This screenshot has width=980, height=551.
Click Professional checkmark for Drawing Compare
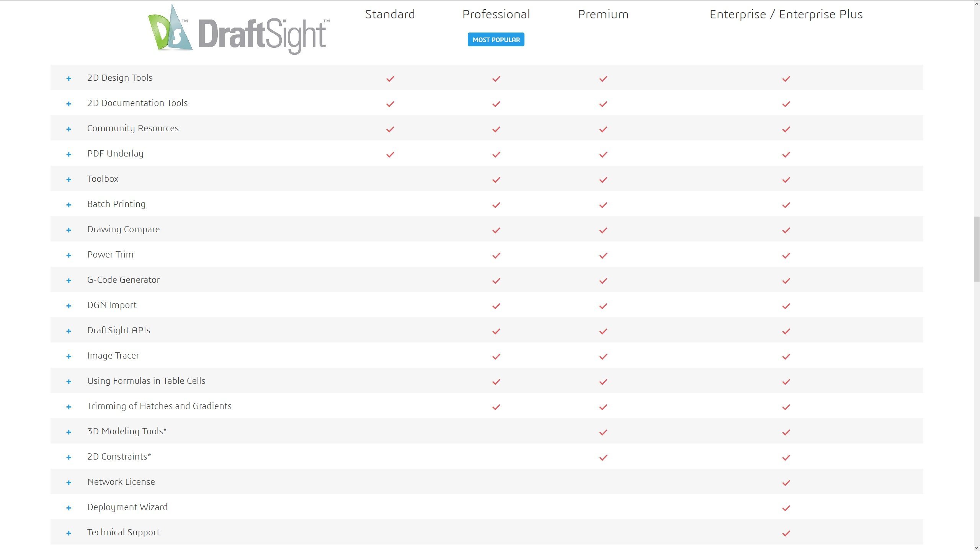(496, 230)
